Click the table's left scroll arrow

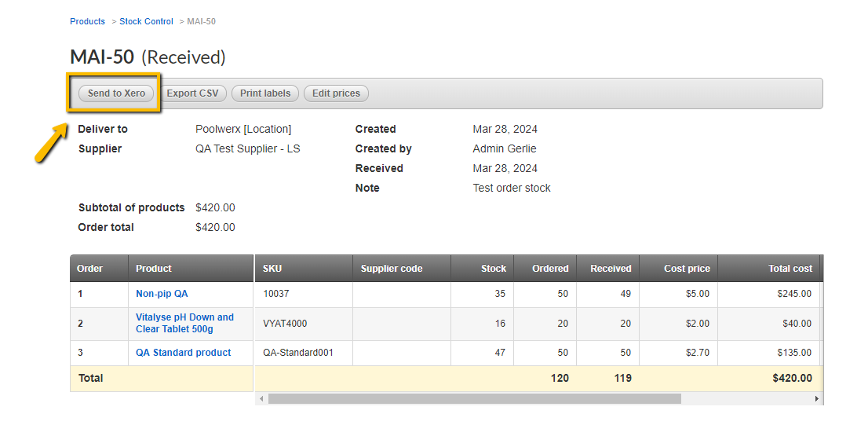point(261,398)
